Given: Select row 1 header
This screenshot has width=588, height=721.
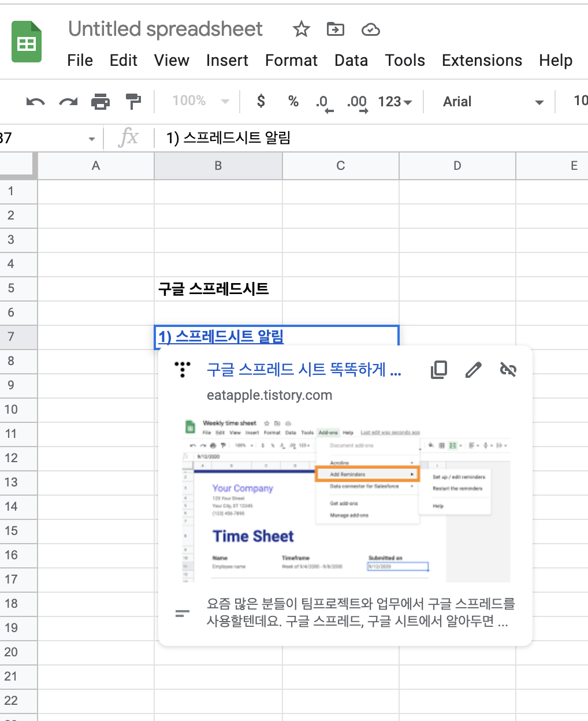Looking at the screenshot, I should pyautogui.click(x=17, y=191).
